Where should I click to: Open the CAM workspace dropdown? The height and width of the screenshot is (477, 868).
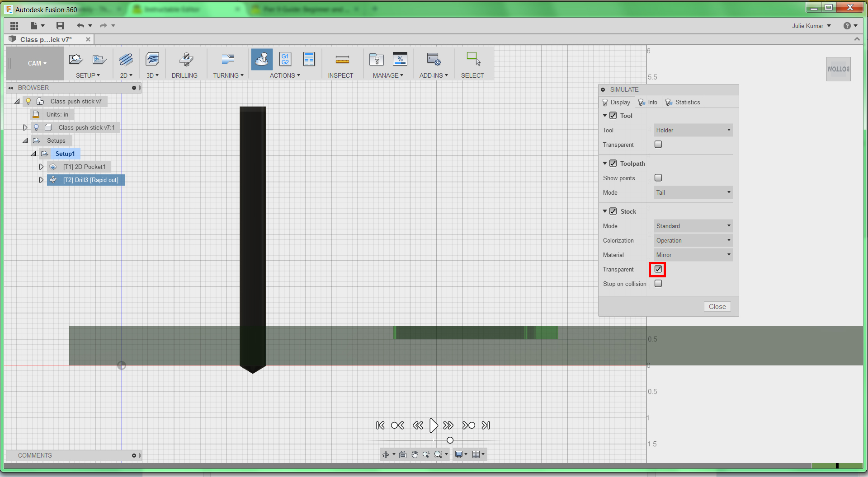tap(37, 63)
